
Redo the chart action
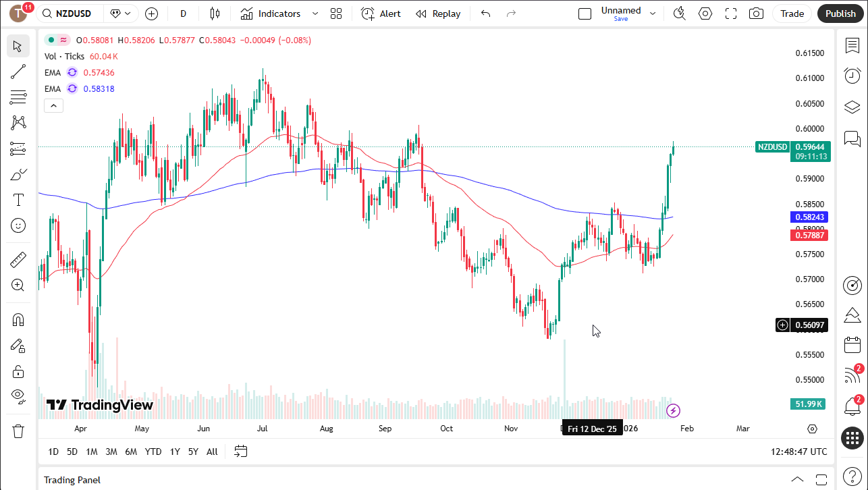point(511,13)
